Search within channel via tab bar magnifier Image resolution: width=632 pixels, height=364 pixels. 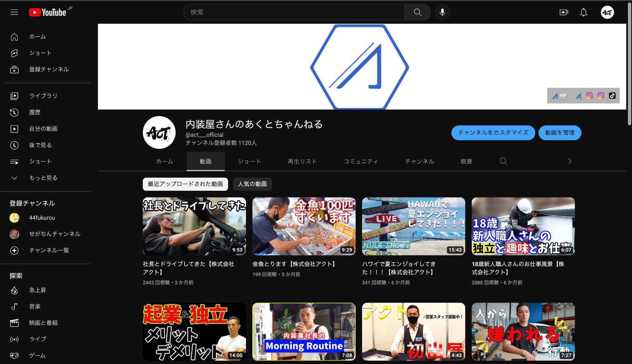coord(503,161)
